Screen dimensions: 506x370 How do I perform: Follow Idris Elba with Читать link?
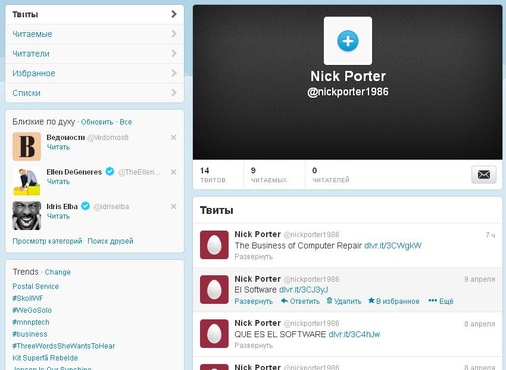tap(58, 216)
